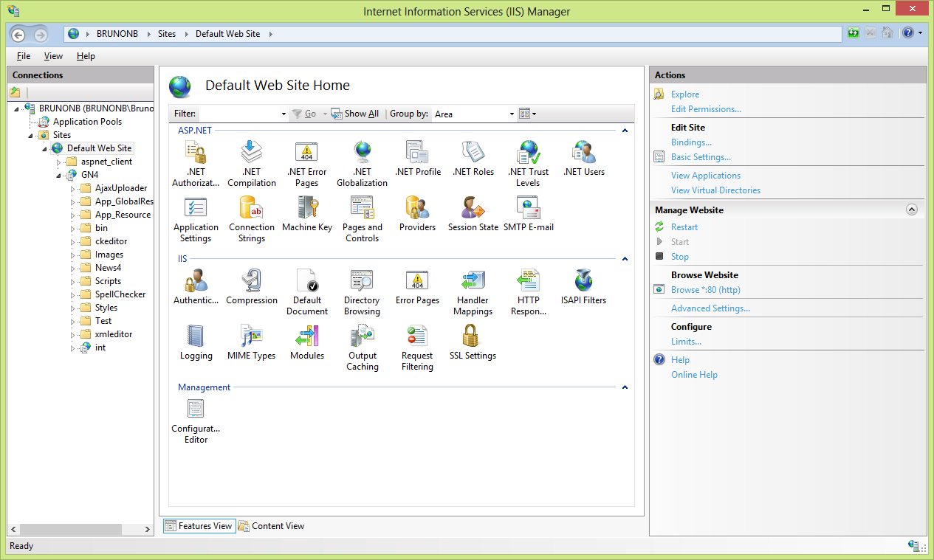Stop the website
The image size is (934, 560).
tap(680, 257)
